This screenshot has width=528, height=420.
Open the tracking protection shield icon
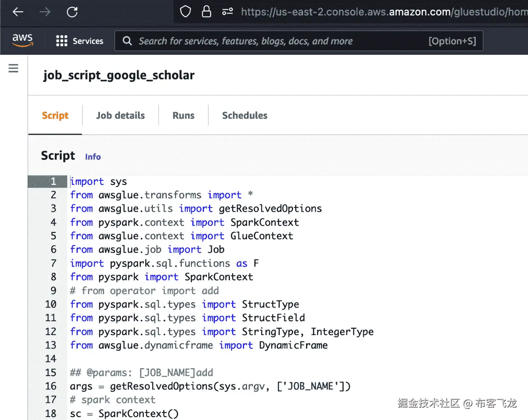tap(185, 12)
